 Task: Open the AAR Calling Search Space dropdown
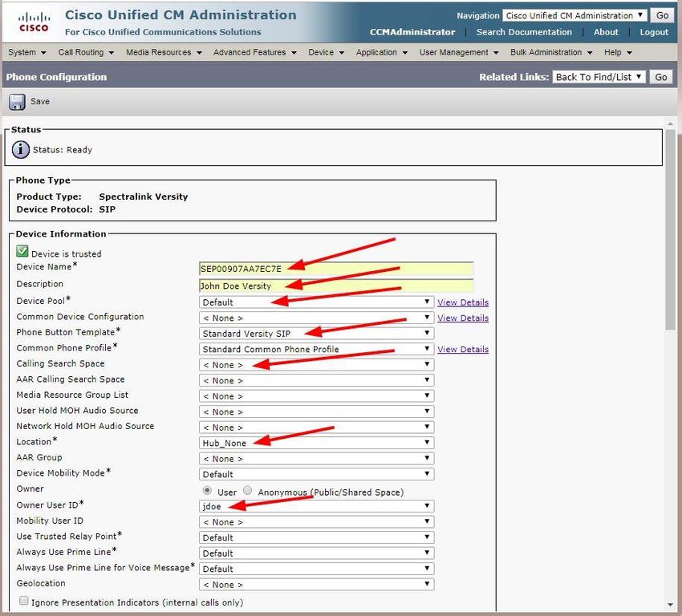[316, 380]
